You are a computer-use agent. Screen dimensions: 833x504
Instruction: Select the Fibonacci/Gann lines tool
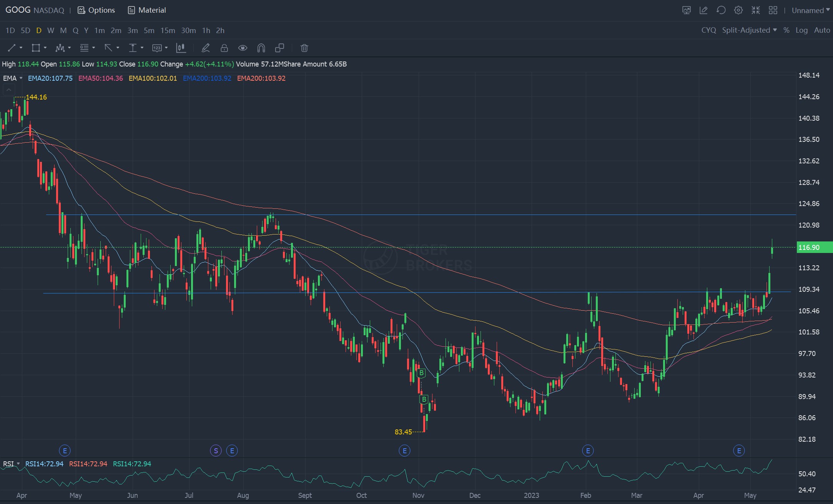(x=84, y=48)
